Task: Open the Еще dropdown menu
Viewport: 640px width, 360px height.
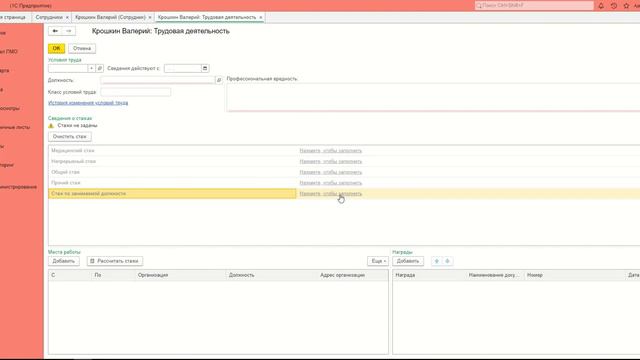Action: tap(378, 261)
